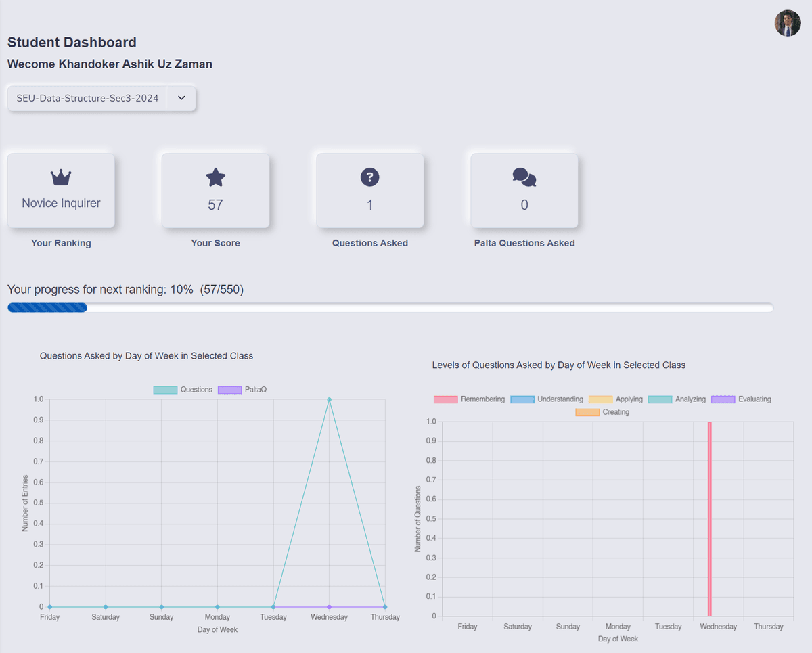Viewport: 812px width, 653px height.
Task: Toggle the Creating legend entry
Action: tap(586, 411)
